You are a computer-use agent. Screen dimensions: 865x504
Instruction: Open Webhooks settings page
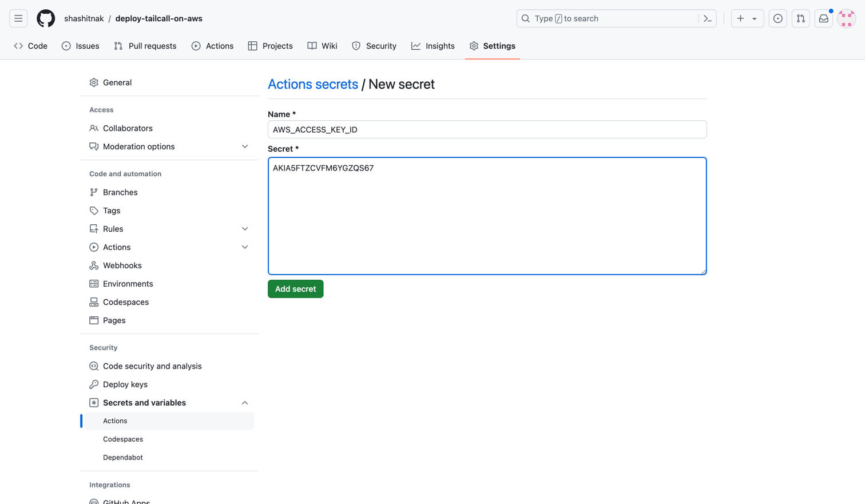click(122, 265)
